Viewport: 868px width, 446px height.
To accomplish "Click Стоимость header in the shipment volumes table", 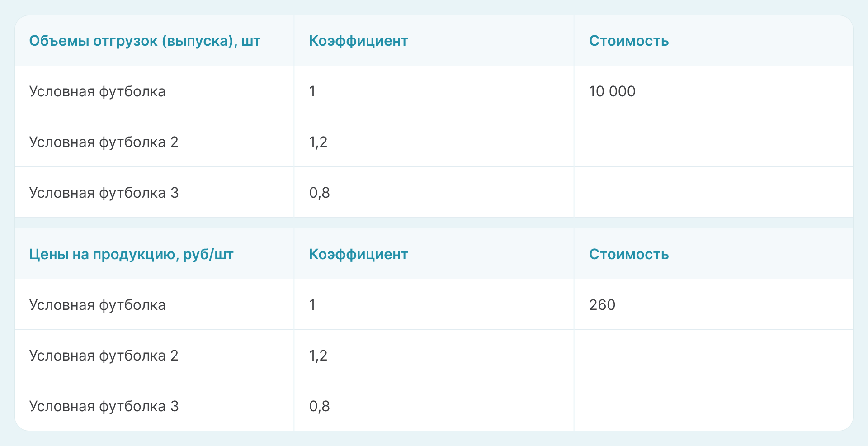I will pos(628,41).
